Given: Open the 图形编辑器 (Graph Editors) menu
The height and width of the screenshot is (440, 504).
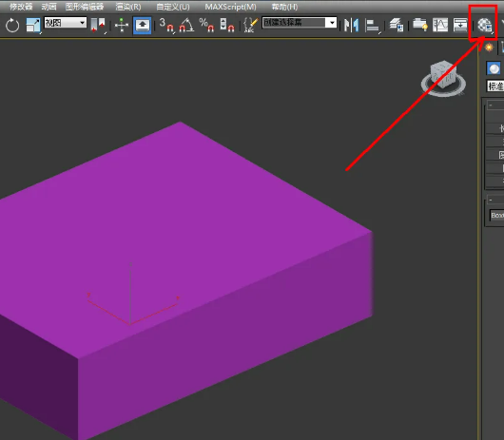Looking at the screenshot, I should 85,7.
